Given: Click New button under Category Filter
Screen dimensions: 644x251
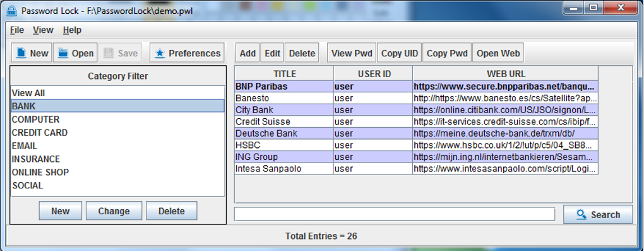Looking at the screenshot, I should 61,211.
